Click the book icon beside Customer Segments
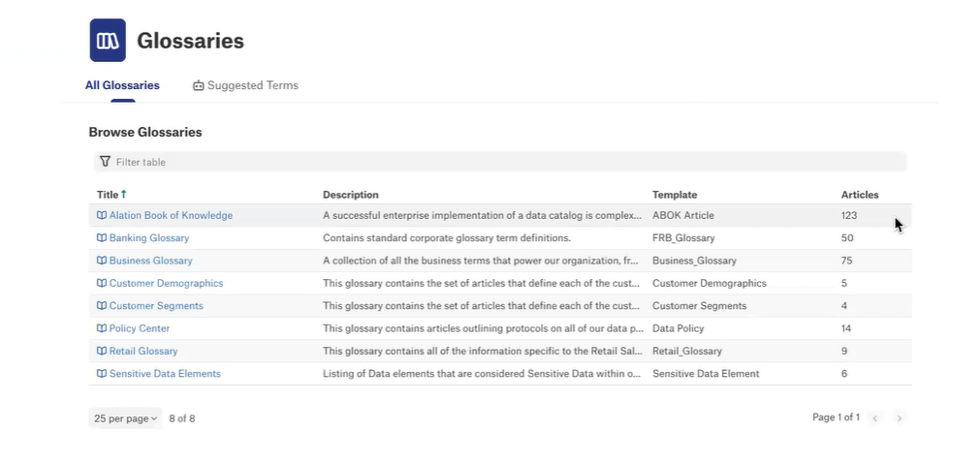 pos(102,305)
